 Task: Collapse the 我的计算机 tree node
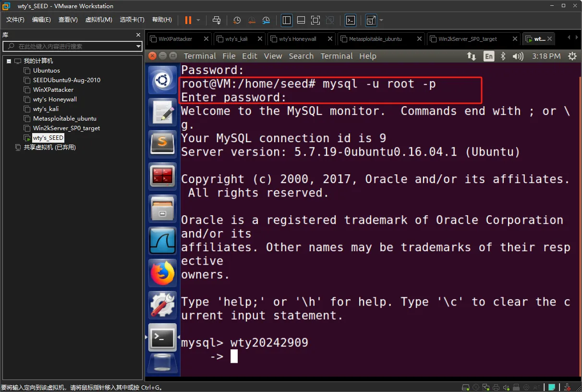point(9,61)
